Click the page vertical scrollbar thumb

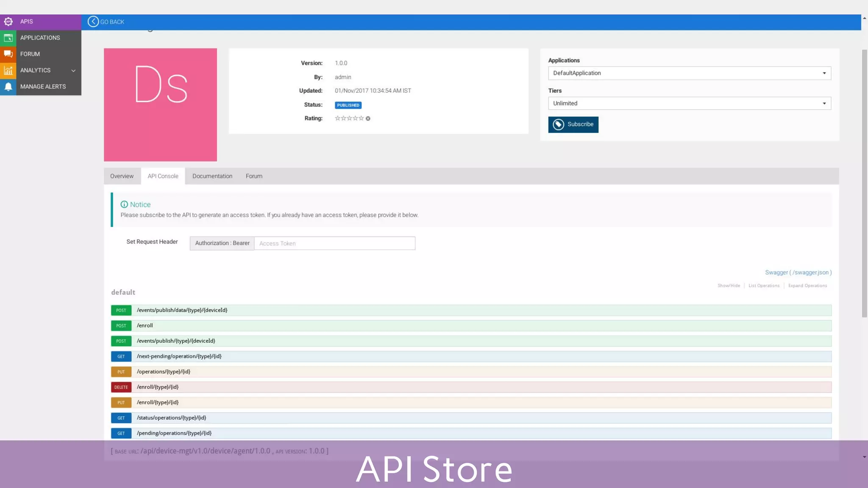pyautogui.click(x=864, y=183)
